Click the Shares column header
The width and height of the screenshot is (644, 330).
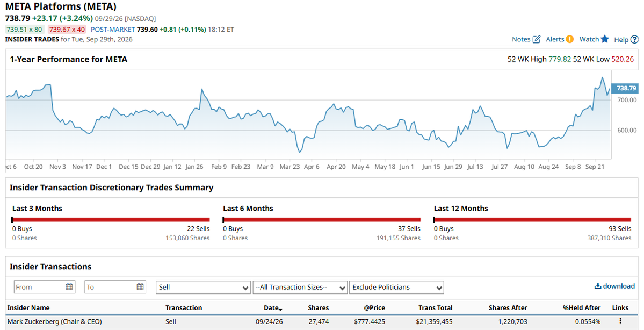click(319, 307)
